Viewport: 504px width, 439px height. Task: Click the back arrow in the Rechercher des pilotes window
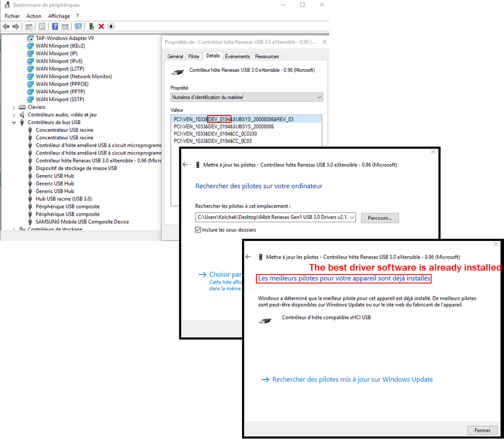(185, 165)
